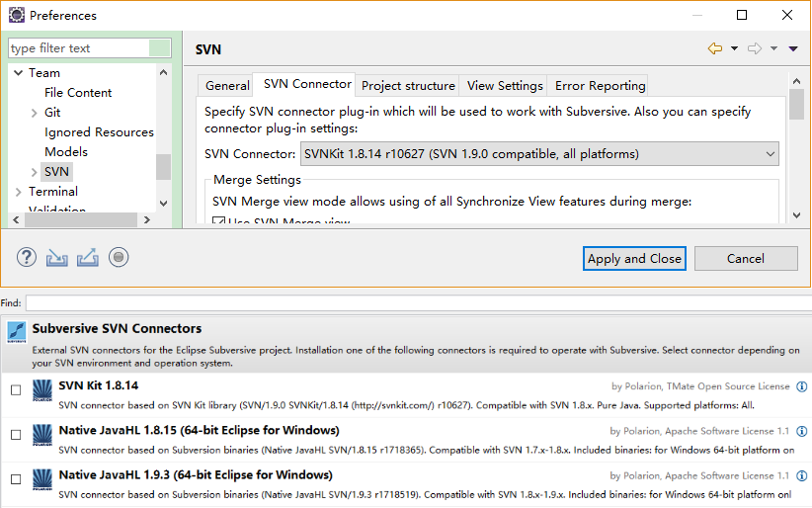The image size is (812, 508).
Task: Click the Oomph preference recorder icon
Action: point(119,257)
